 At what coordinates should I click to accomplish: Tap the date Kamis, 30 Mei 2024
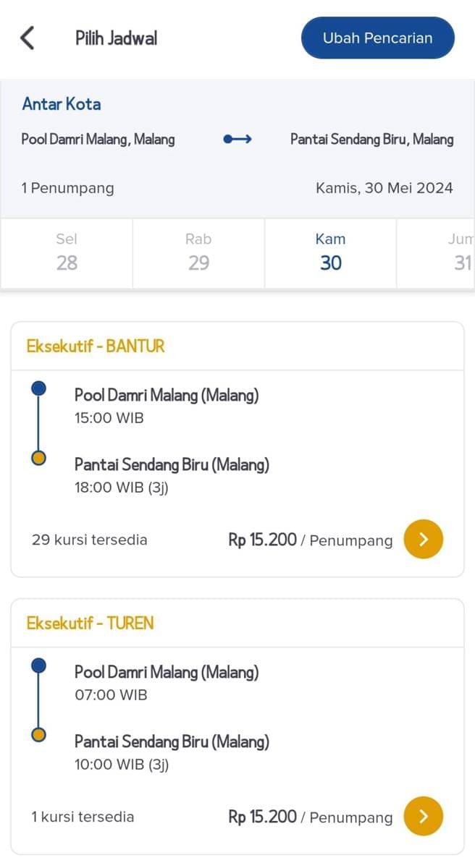click(384, 189)
